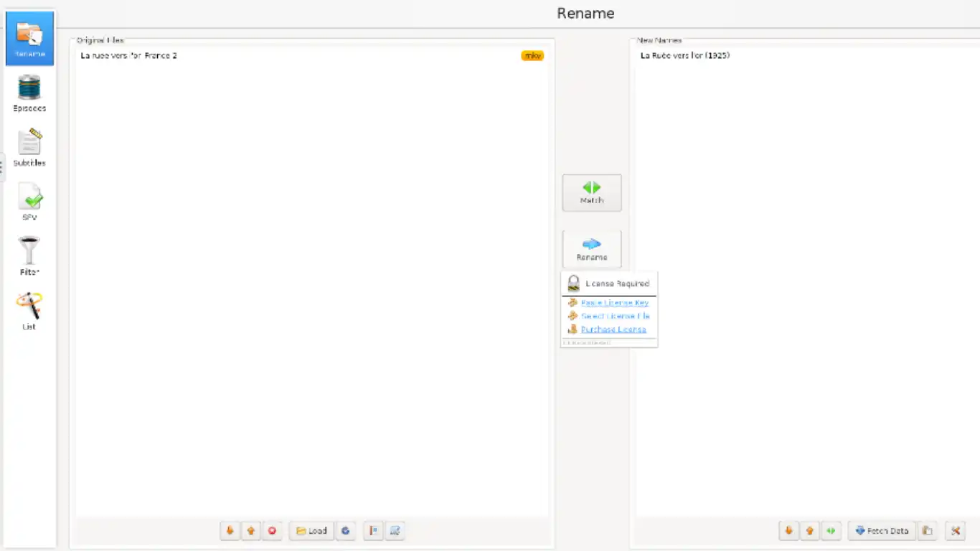This screenshot has width=980, height=551.
Task: Switch to the Subtitles panel
Action: 29,149
